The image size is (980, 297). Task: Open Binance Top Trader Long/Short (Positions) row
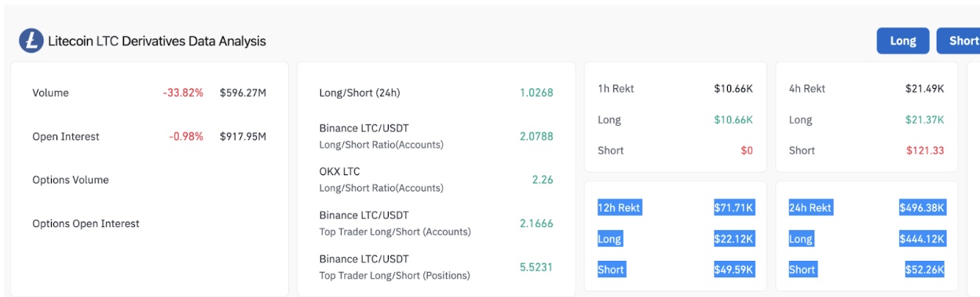(436, 267)
